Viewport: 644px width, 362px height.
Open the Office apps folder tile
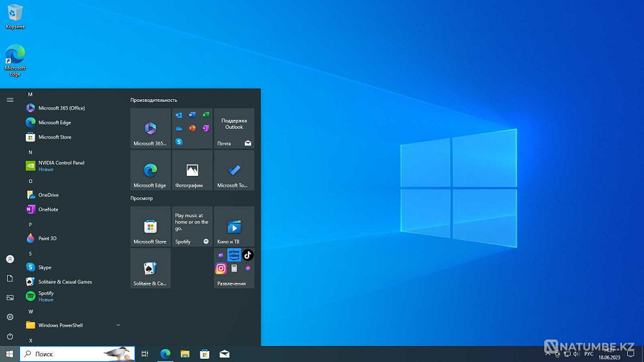tap(192, 128)
